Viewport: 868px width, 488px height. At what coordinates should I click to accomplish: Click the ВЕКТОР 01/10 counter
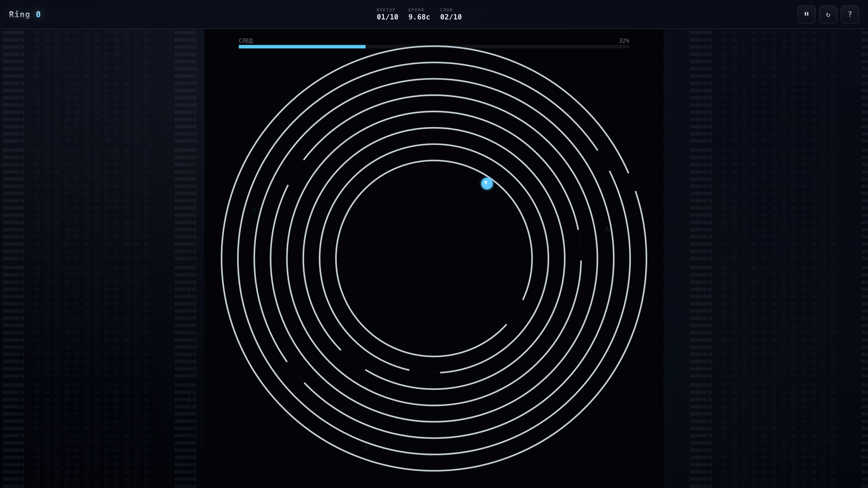[387, 14]
